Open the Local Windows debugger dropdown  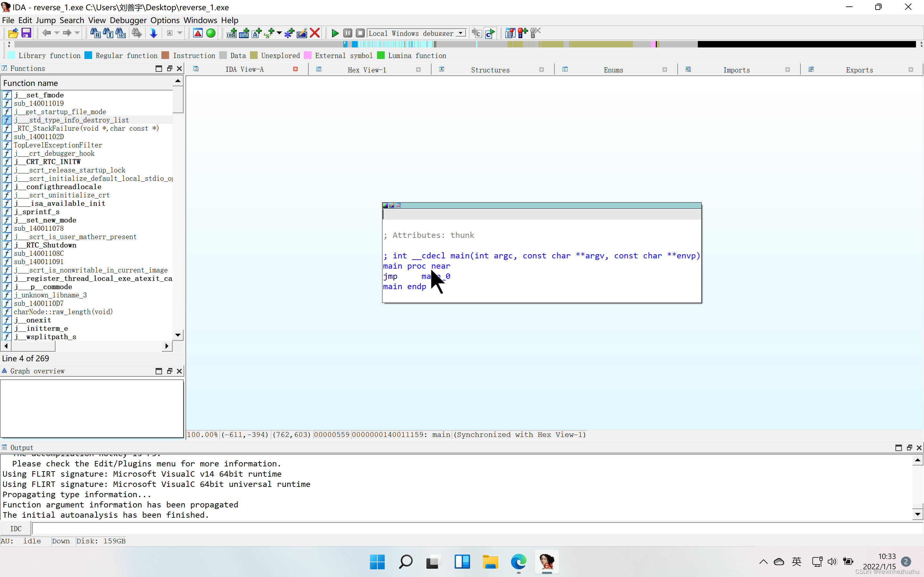(461, 33)
